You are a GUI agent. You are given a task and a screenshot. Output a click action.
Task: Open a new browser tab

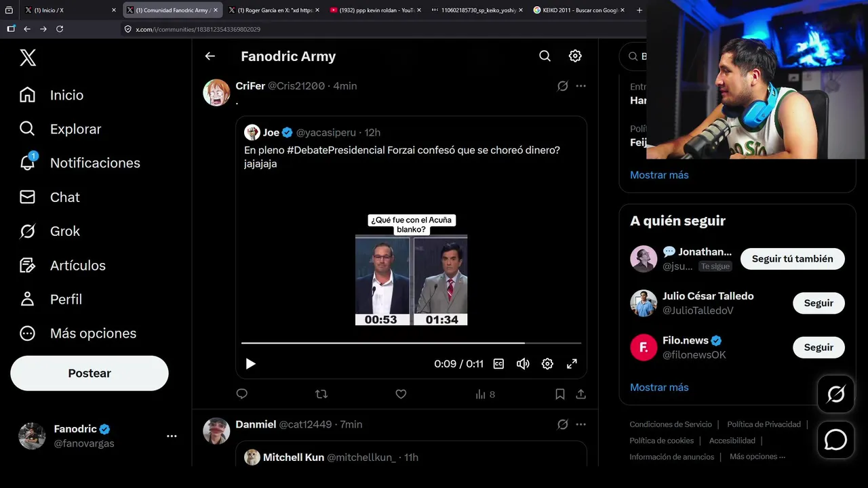tap(639, 10)
